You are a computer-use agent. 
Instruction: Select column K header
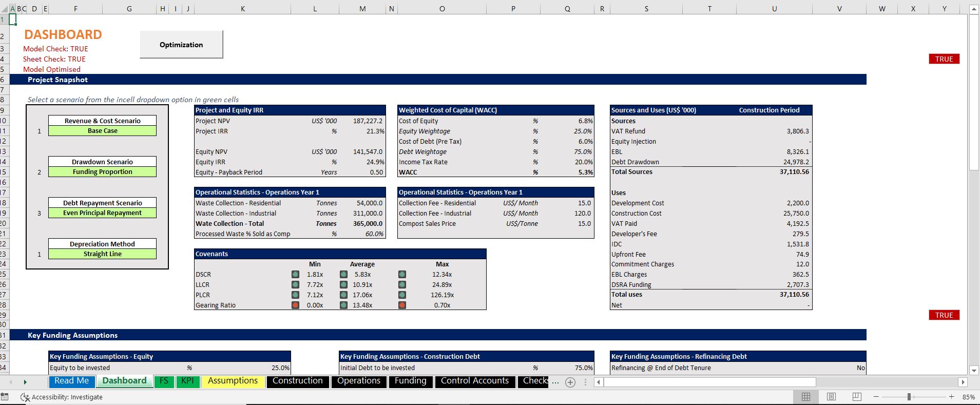242,9
